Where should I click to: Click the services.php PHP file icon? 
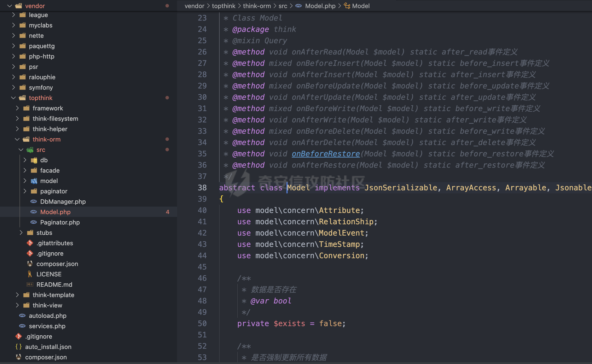click(x=22, y=326)
